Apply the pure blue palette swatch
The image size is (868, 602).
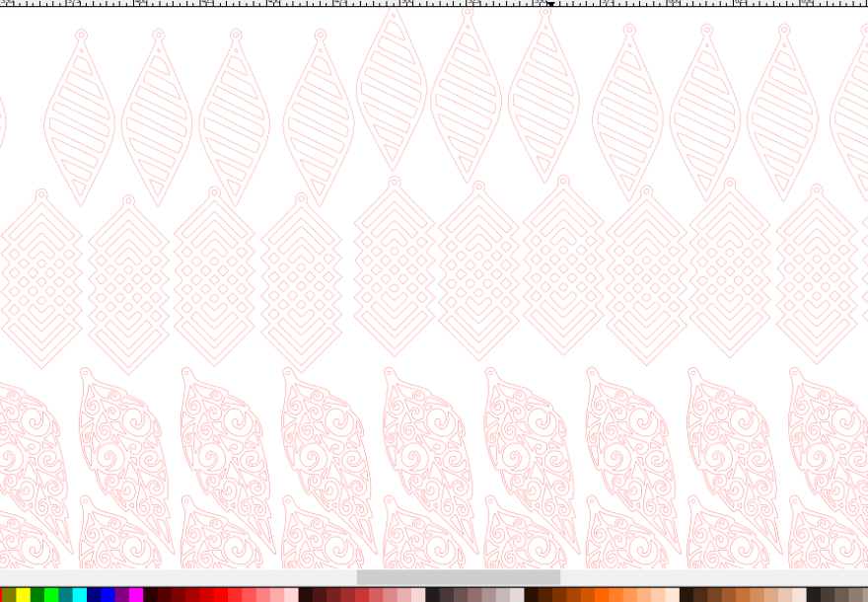click(108, 595)
